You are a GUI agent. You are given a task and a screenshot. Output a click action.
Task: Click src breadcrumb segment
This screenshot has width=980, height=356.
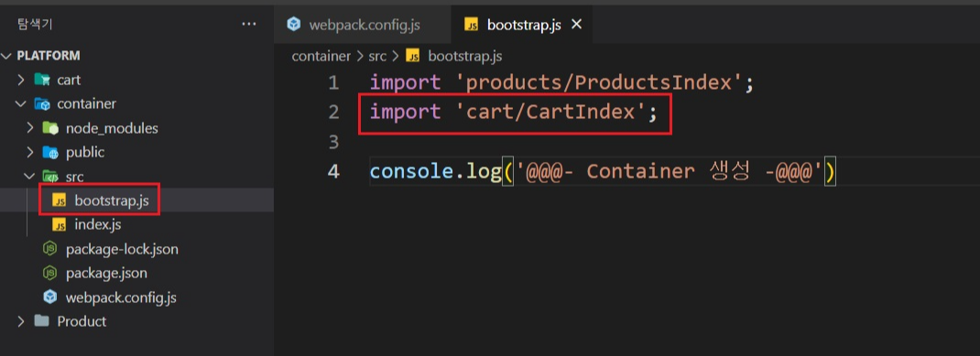click(x=376, y=56)
